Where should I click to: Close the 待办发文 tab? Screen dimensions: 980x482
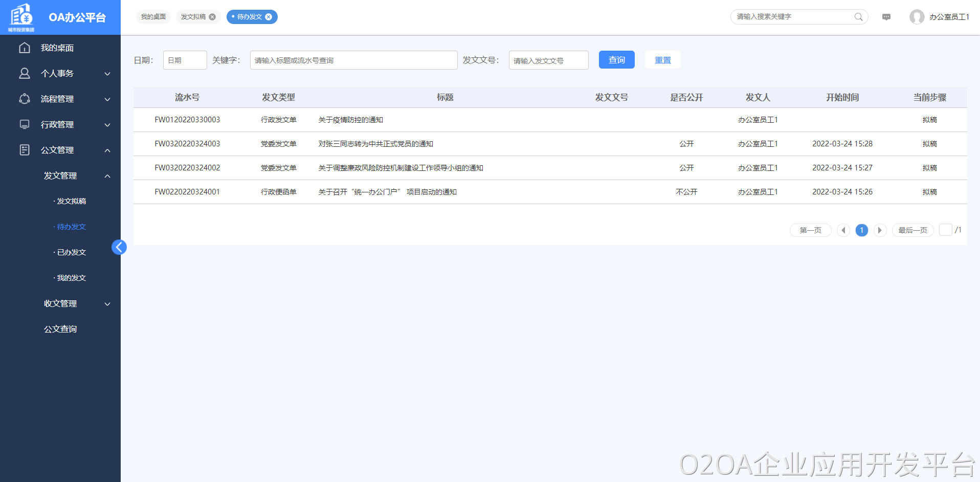269,17
